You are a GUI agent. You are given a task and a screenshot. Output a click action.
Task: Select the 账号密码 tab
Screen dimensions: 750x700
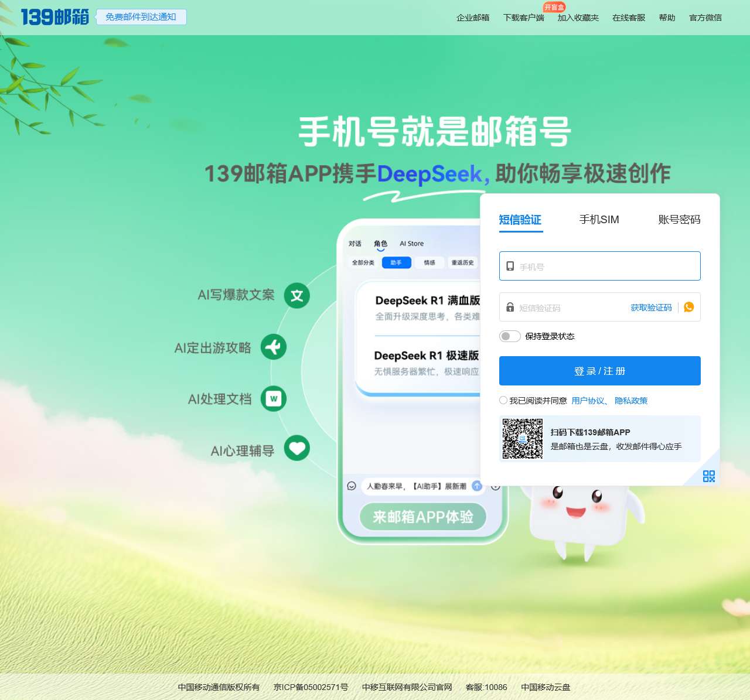coord(679,220)
